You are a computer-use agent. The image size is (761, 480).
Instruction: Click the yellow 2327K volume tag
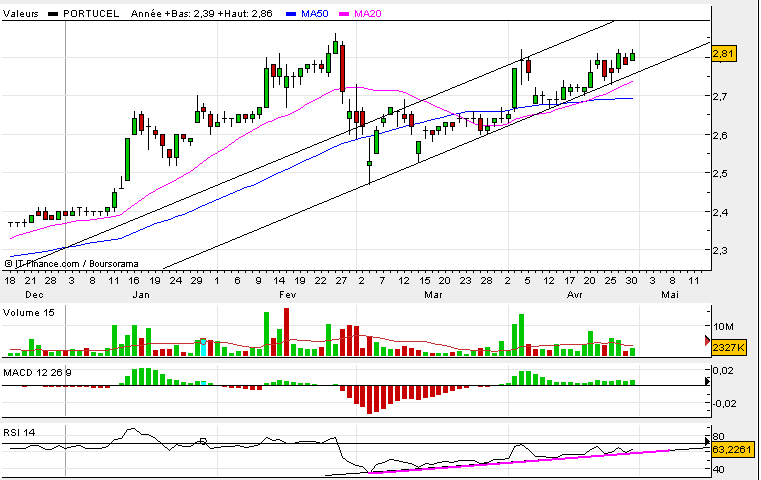tap(728, 348)
